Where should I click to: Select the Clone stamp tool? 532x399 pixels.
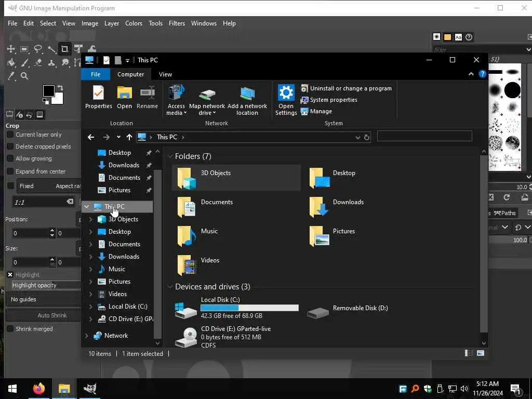click(51, 62)
